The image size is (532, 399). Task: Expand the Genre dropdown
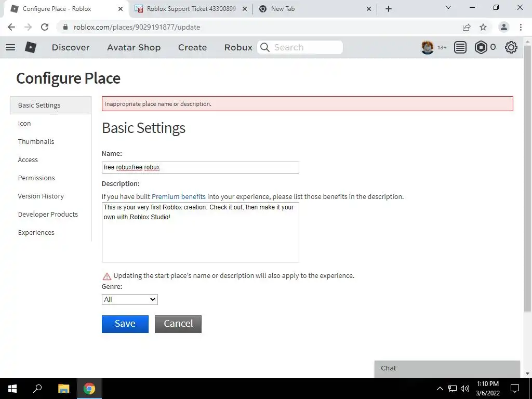129,299
